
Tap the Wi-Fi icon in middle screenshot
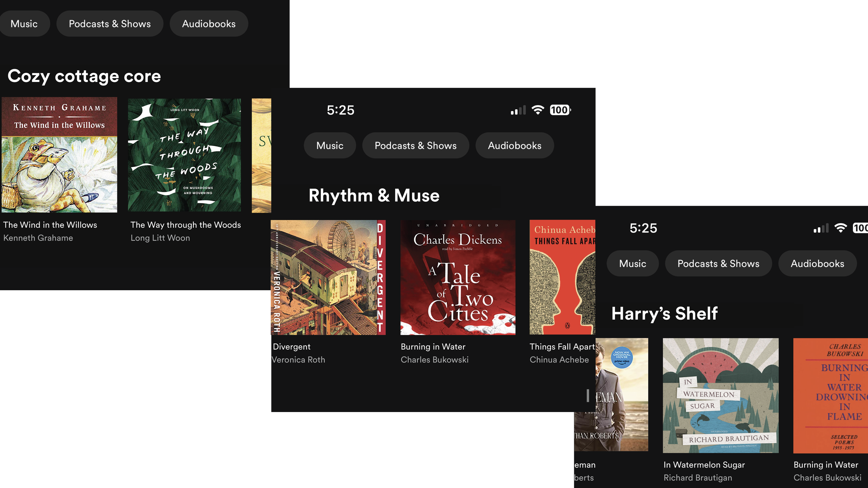pyautogui.click(x=538, y=110)
